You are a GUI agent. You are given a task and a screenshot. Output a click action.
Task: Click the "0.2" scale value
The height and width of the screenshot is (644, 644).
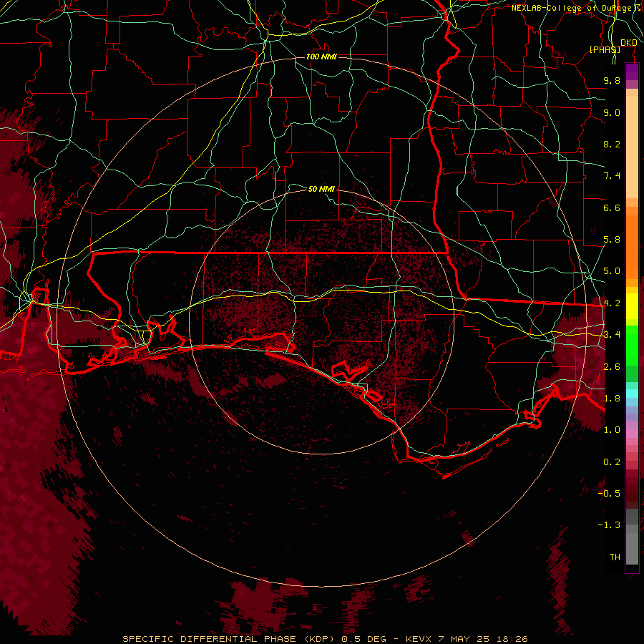point(612,462)
